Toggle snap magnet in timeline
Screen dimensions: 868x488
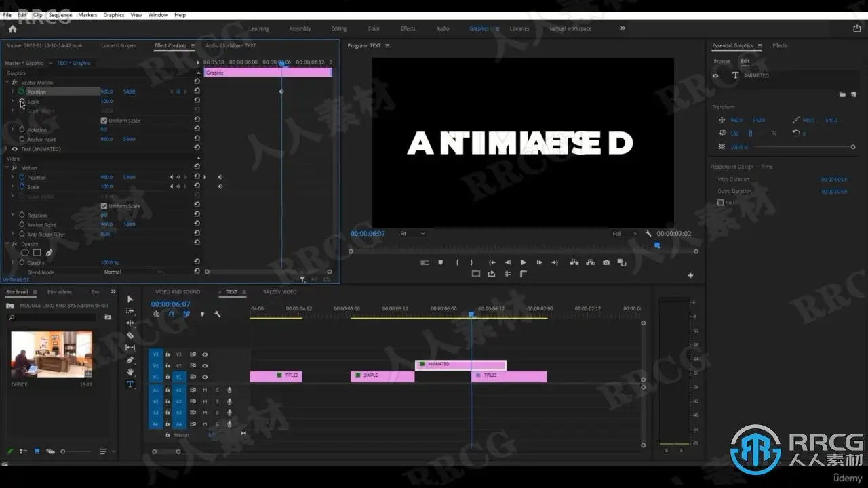tap(171, 314)
